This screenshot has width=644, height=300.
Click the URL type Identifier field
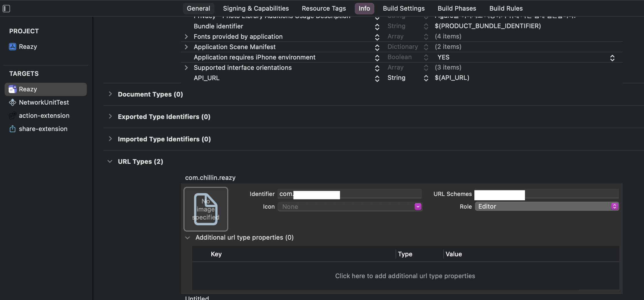point(350,194)
